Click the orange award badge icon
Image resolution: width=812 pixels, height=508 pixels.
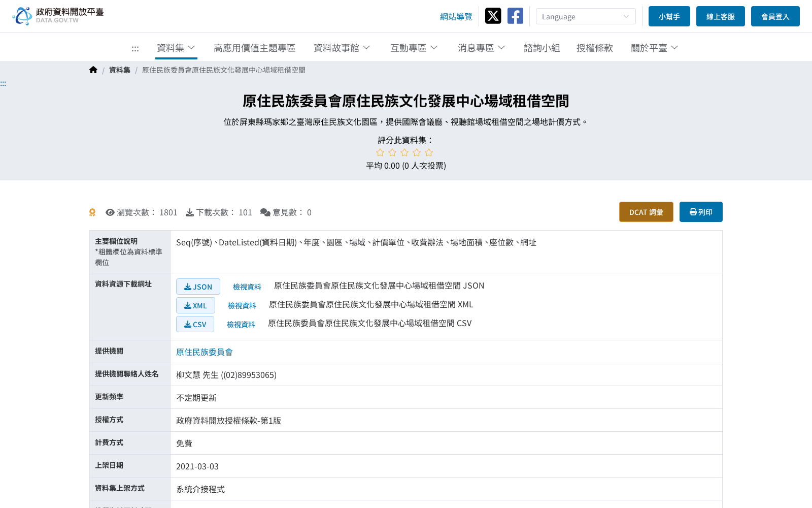tap(92, 212)
